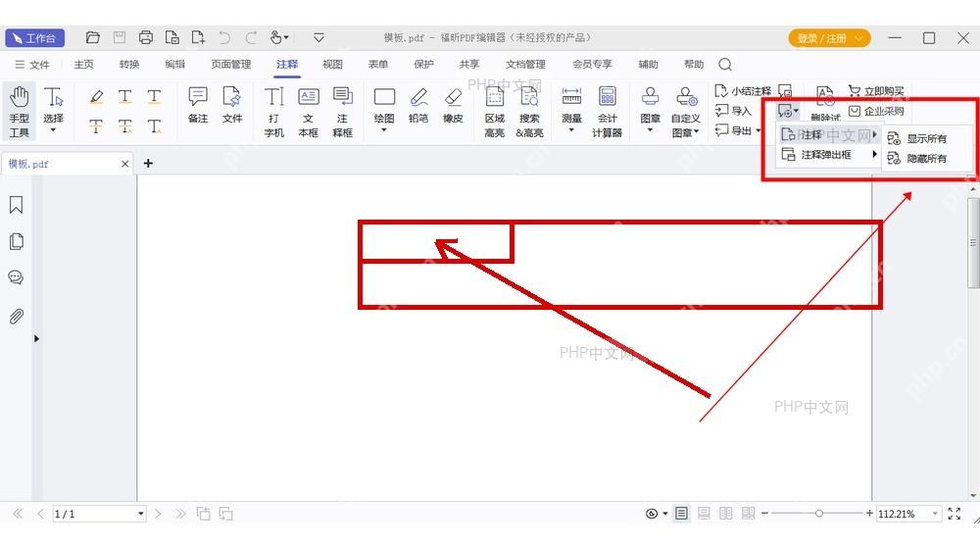Click the Redo arrow in title bar

coord(251,37)
